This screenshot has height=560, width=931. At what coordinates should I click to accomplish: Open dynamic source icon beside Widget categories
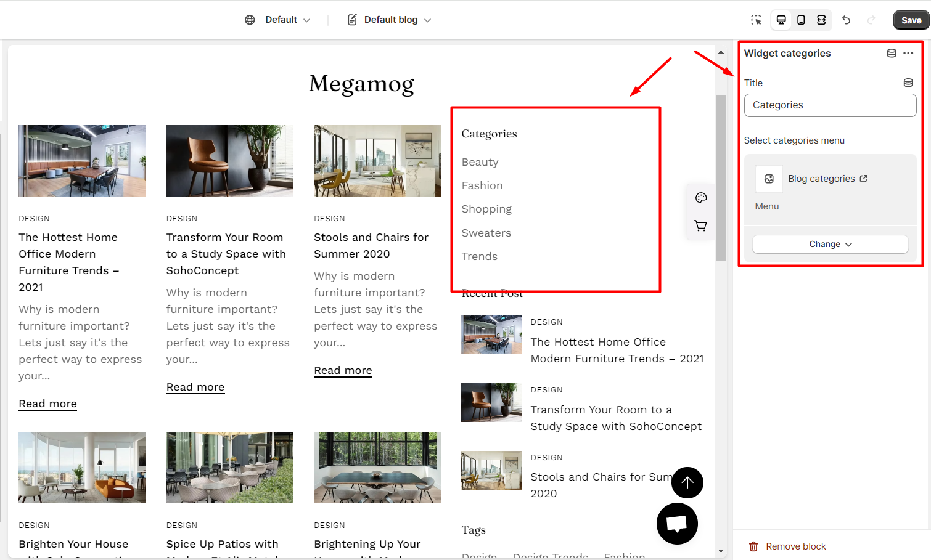pyautogui.click(x=892, y=53)
